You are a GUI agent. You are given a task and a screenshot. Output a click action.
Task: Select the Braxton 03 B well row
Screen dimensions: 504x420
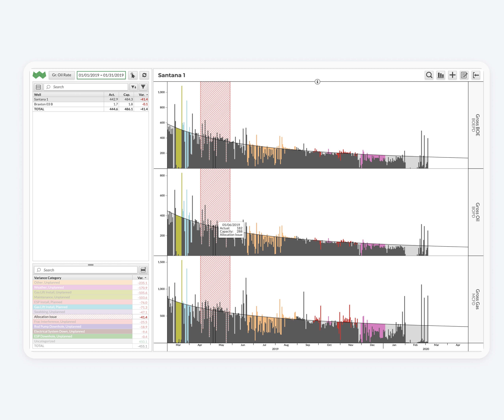tap(72, 104)
